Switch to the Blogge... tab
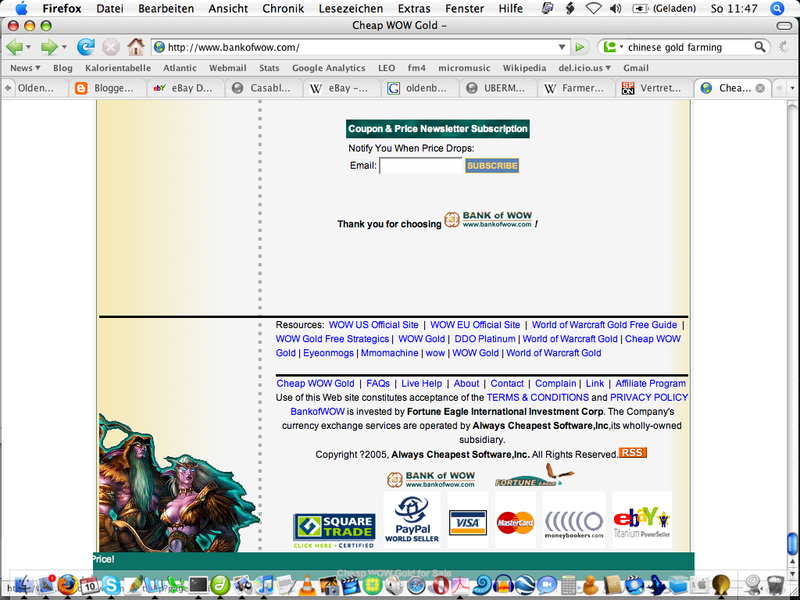800x600 pixels. (x=108, y=88)
